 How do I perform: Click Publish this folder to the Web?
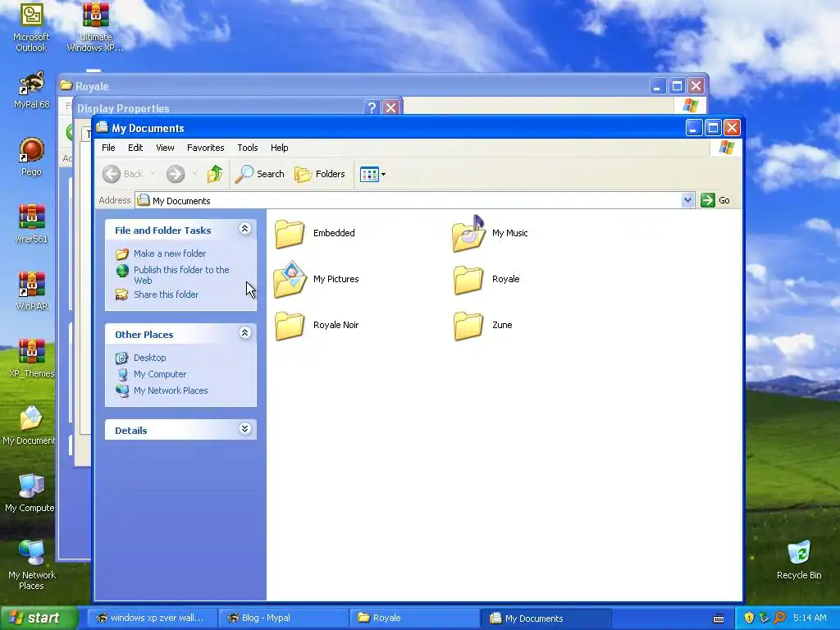(x=181, y=275)
